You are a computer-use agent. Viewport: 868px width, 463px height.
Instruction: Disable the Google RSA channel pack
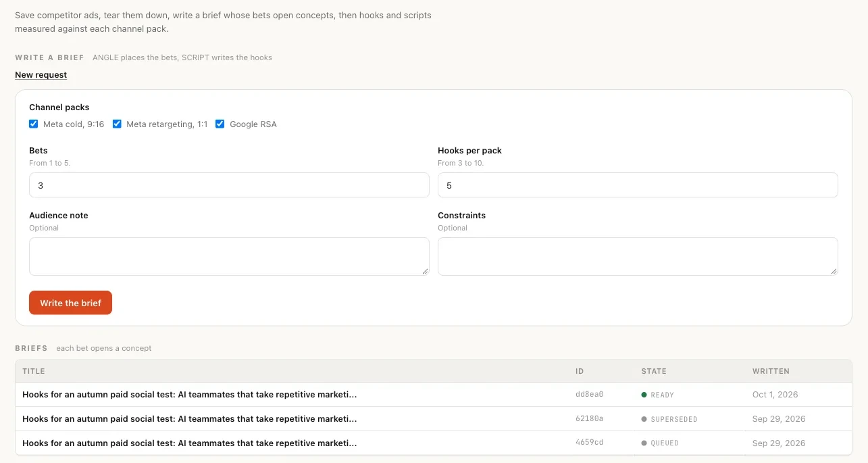coord(220,124)
